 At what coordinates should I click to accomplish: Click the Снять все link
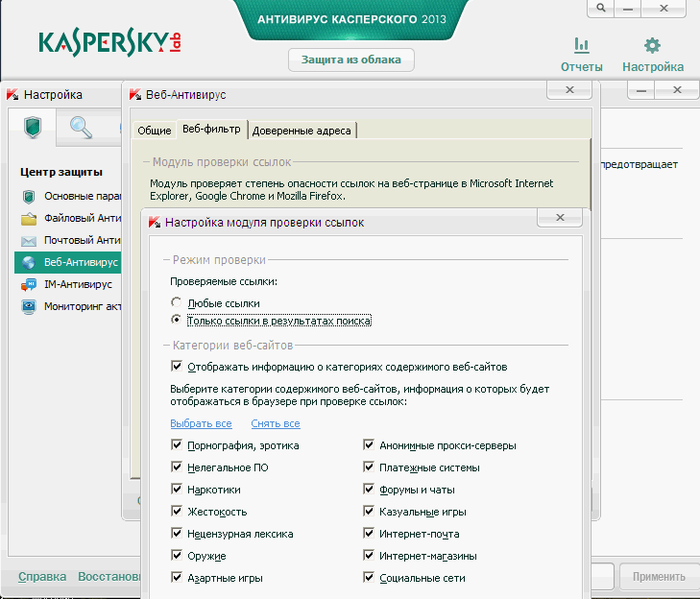click(x=276, y=423)
